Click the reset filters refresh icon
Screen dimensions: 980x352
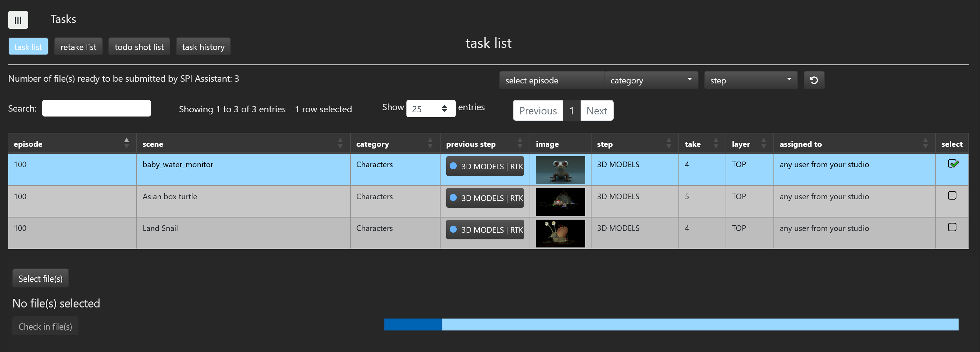[x=814, y=80]
